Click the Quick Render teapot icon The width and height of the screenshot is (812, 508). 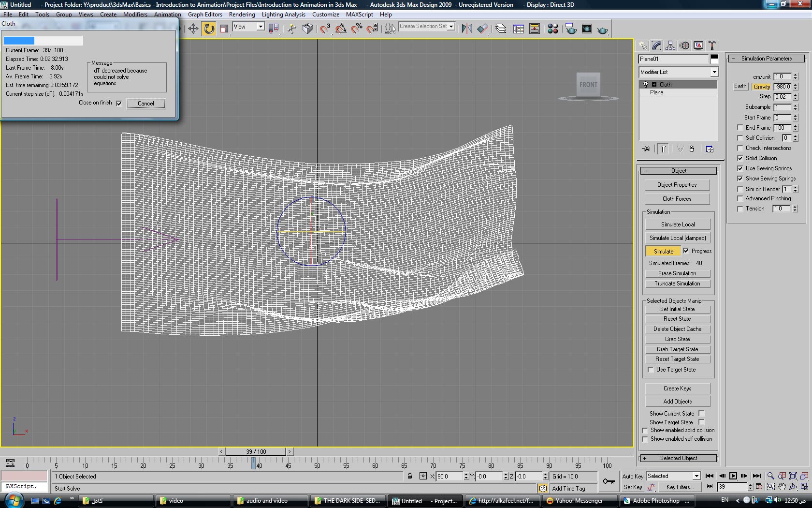(x=602, y=30)
